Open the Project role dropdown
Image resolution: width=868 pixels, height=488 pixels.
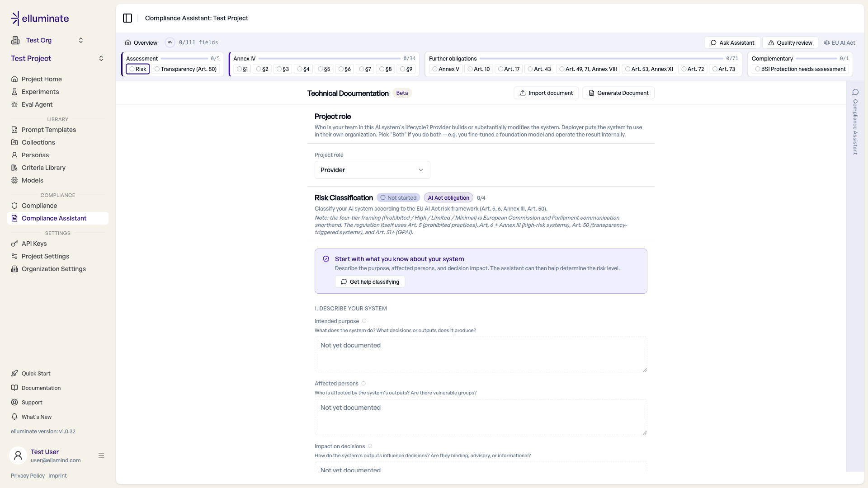click(373, 170)
